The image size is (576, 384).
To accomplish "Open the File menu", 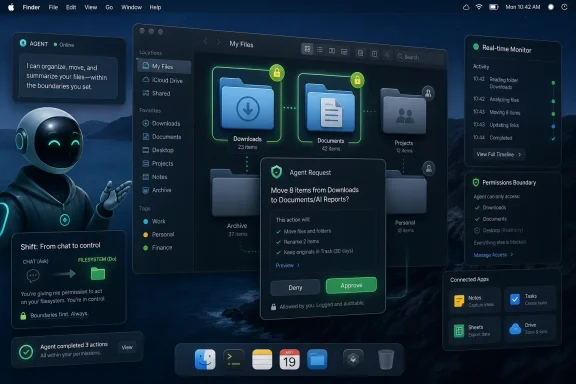I will pos(53,7).
